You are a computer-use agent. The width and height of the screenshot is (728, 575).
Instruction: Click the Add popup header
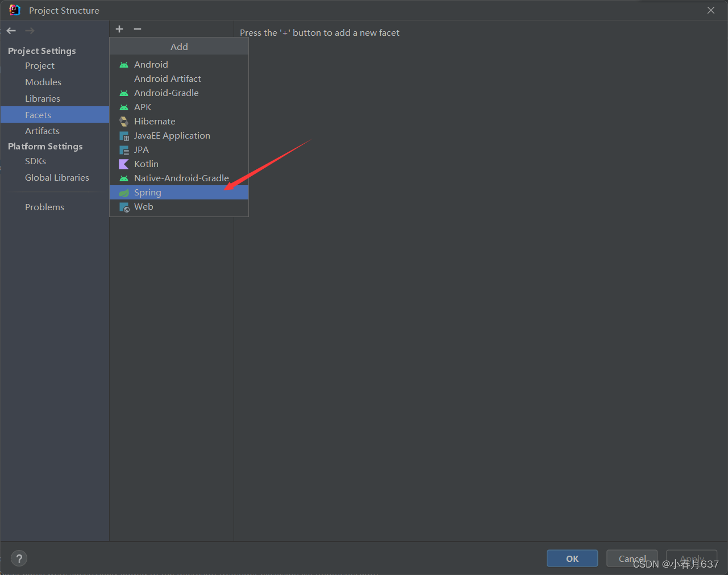179,47
